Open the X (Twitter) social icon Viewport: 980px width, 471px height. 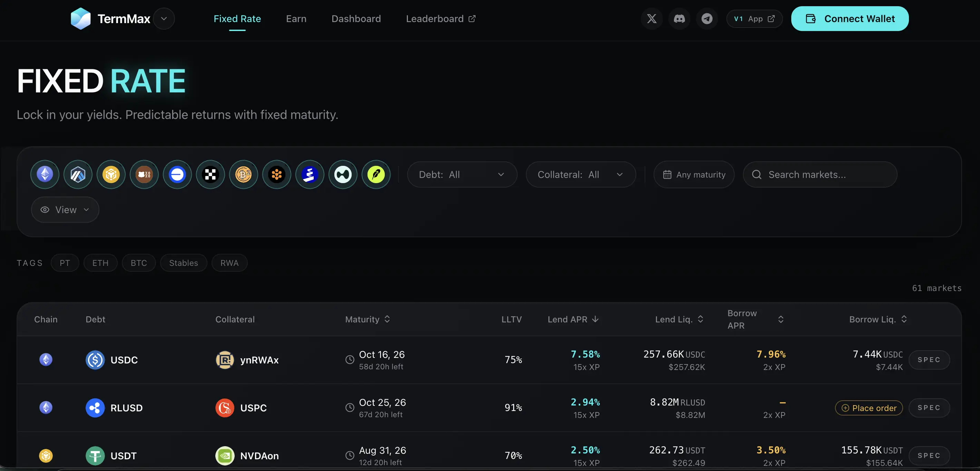tap(652, 19)
